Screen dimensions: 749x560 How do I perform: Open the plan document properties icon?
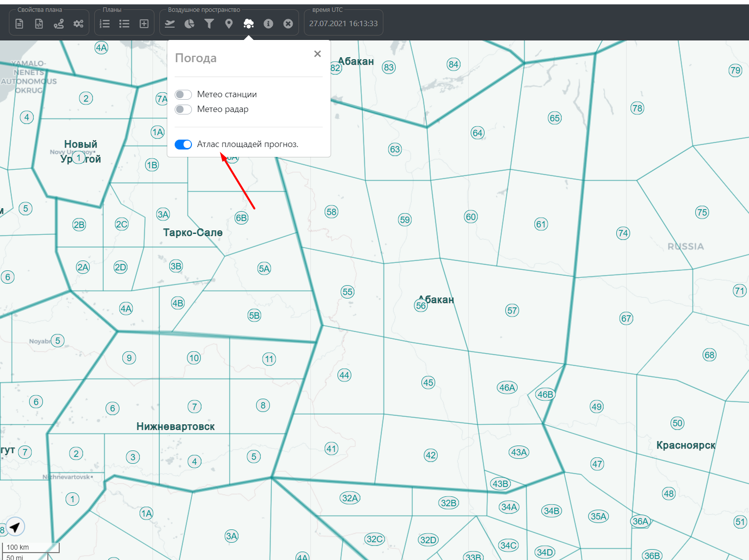click(19, 24)
